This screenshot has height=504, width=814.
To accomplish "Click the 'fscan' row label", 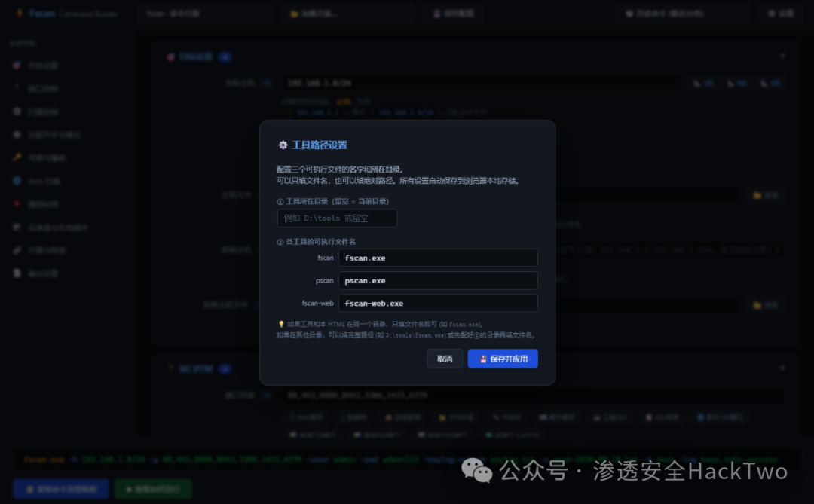I will (326, 258).
